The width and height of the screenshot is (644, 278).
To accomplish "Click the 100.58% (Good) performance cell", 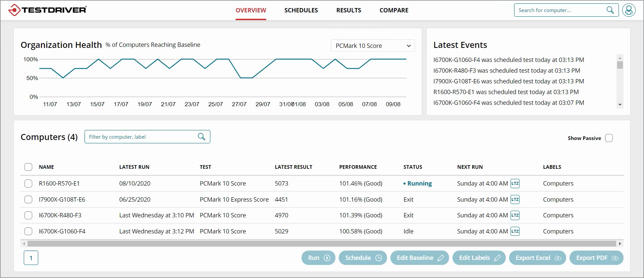I will [x=361, y=231].
